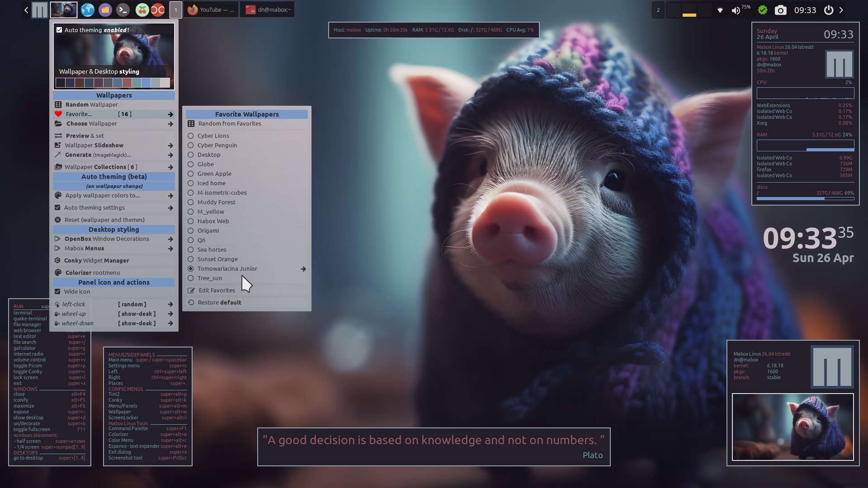Click the cherry icon in panel
This screenshot has height=488, width=868.
coord(142,10)
